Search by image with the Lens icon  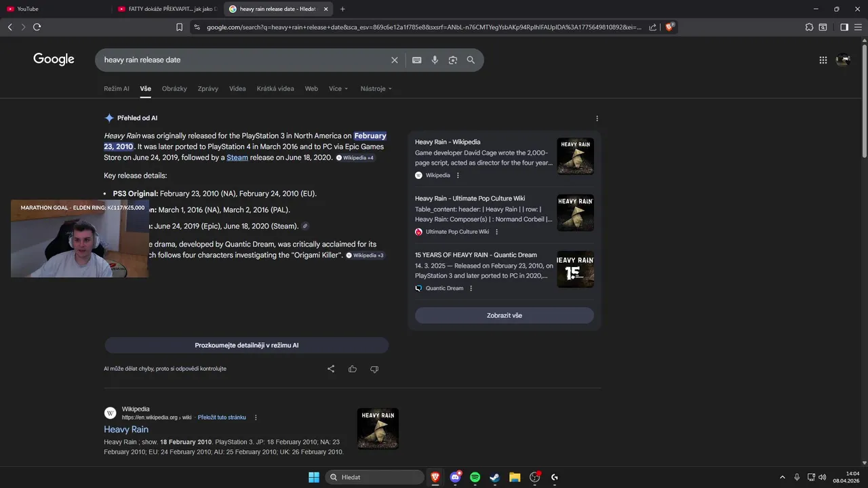453,60
